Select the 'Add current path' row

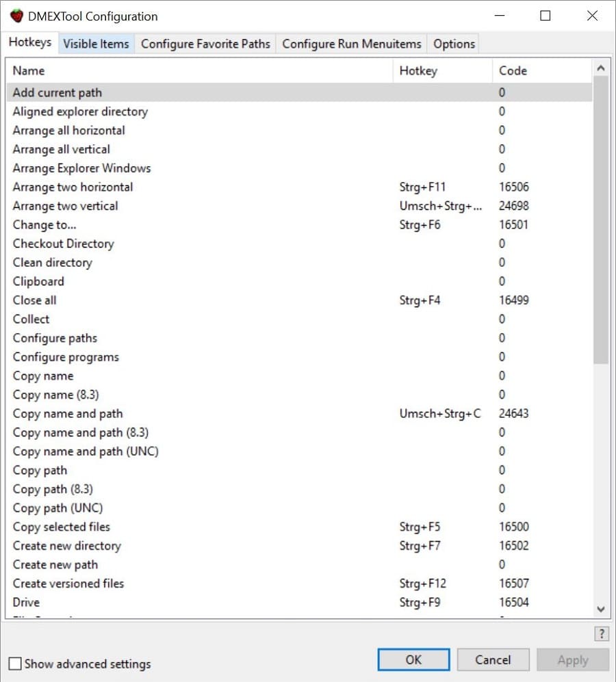[x=300, y=92]
